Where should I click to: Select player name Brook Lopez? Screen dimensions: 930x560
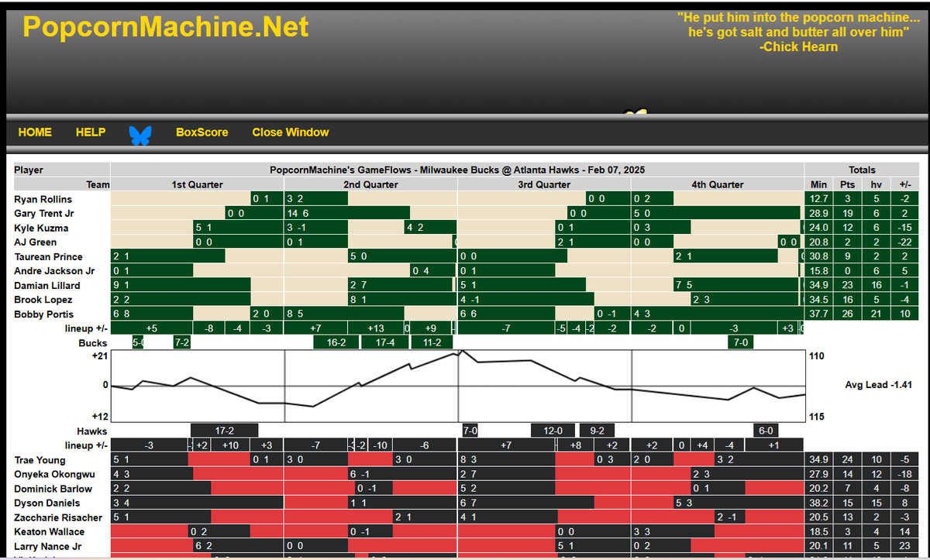(43, 300)
